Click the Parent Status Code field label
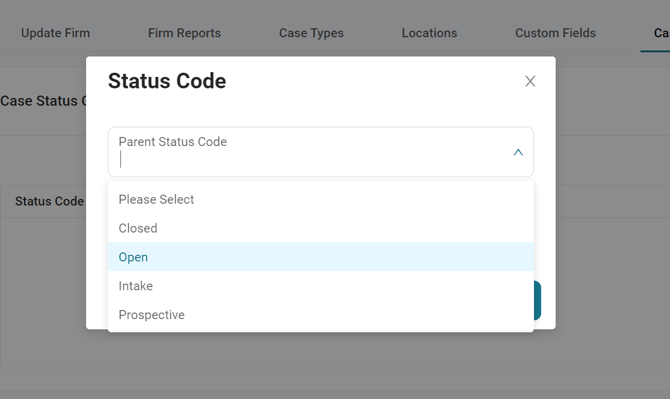Viewport: 670px width, 399px height. coord(173,141)
